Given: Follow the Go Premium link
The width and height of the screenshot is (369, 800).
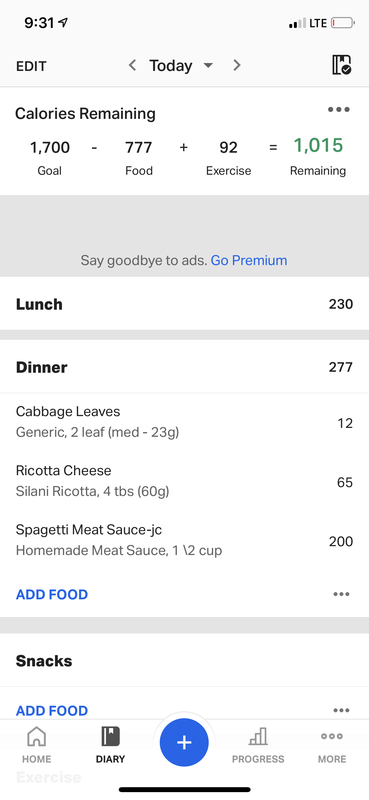Looking at the screenshot, I should click(249, 260).
